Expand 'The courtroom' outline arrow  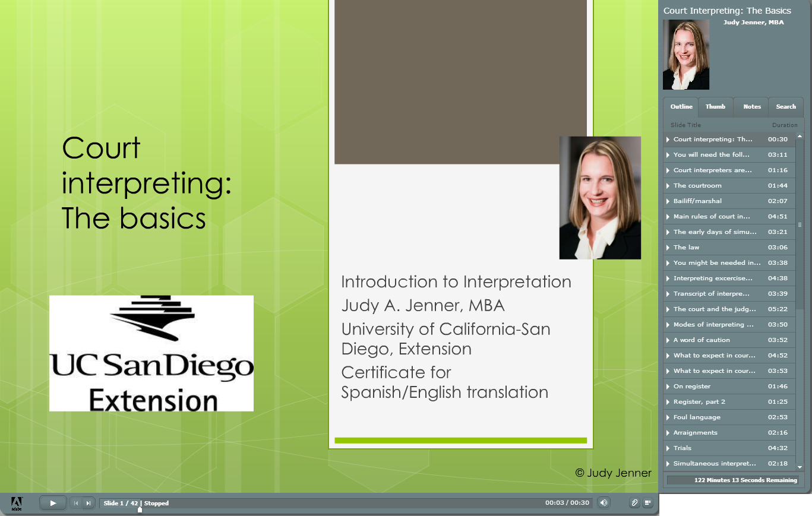668,186
